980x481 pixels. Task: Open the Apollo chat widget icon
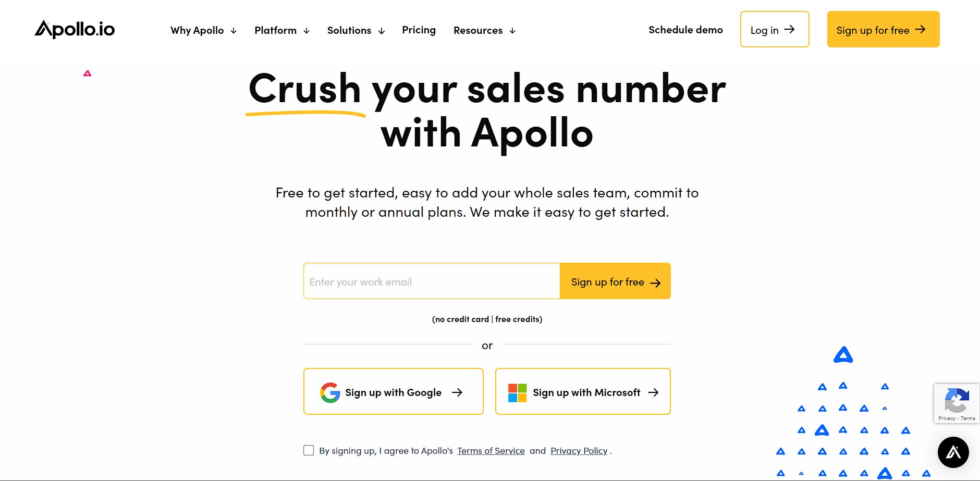(953, 452)
